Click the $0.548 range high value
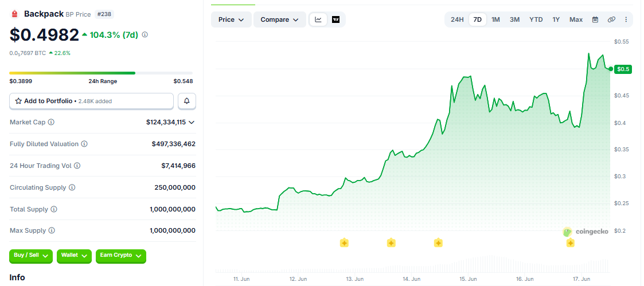 tap(183, 81)
